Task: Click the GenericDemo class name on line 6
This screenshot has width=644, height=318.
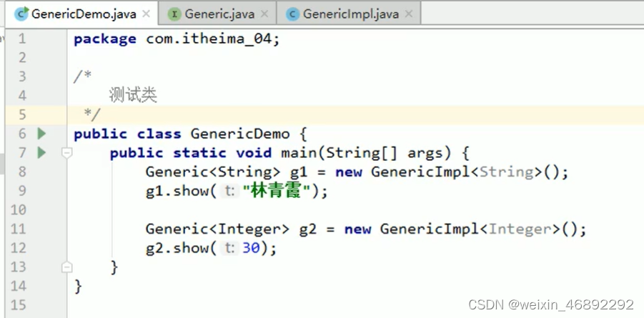Action: 240,134
